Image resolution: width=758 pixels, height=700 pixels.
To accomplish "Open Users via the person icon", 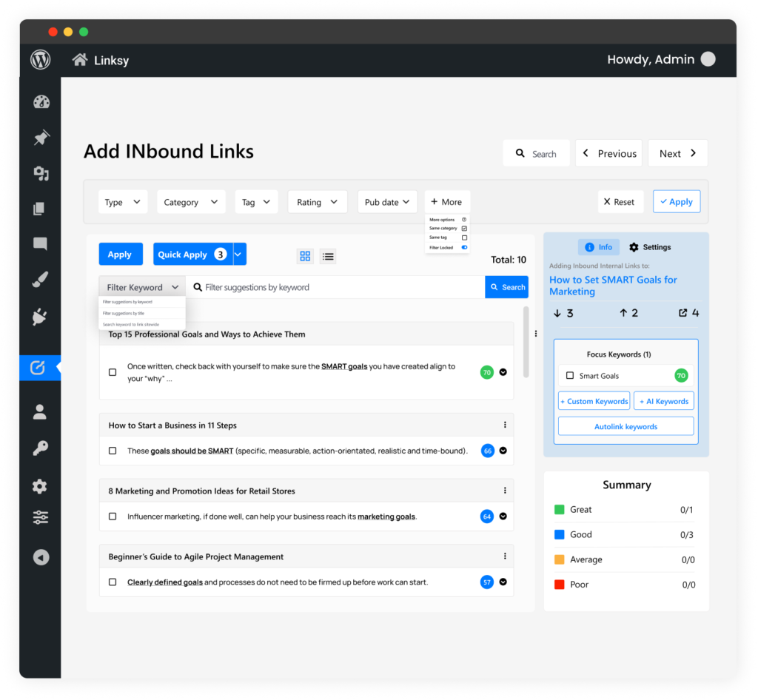I will (x=40, y=411).
